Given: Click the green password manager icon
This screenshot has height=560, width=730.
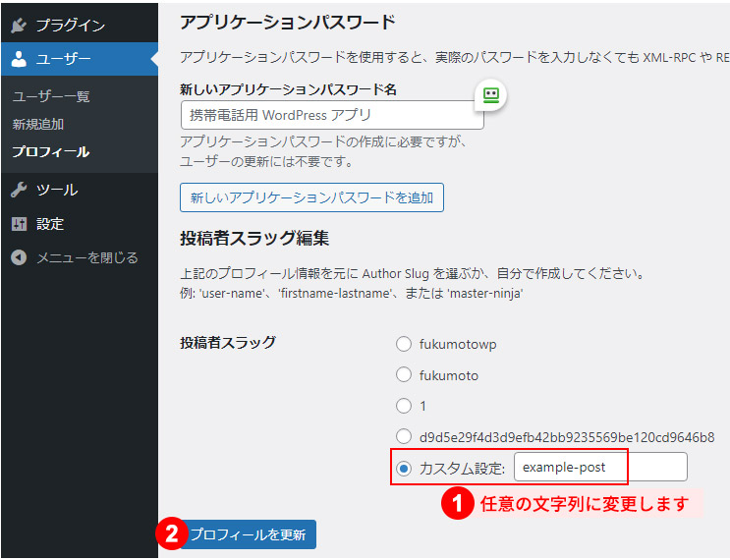Looking at the screenshot, I should pyautogui.click(x=490, y=95).
